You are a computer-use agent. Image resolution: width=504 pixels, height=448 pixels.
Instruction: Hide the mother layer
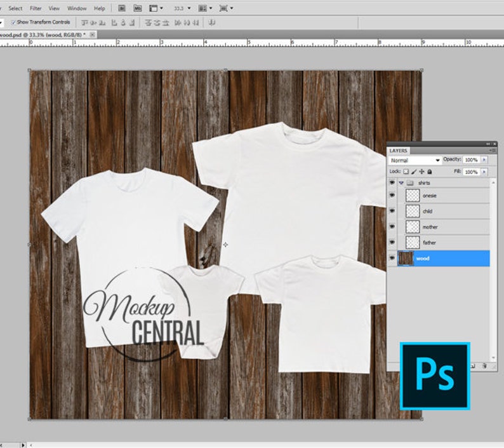click(392, 227)
